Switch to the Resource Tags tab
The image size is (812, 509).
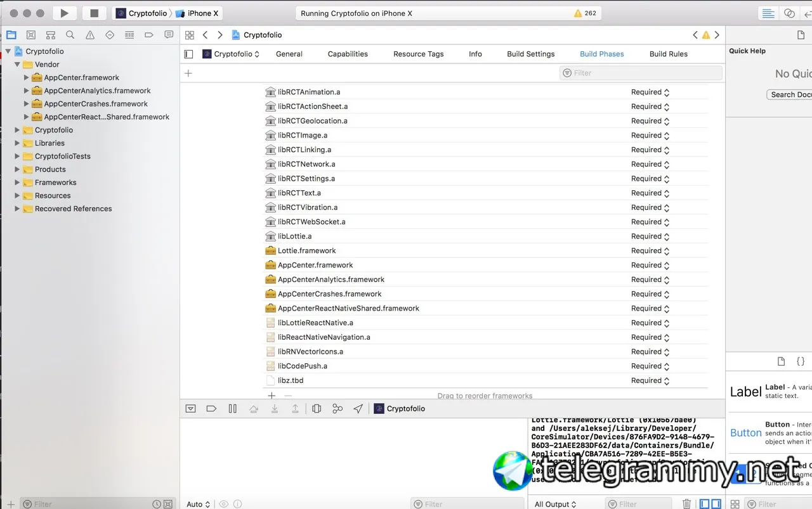(x=419, y=54)
